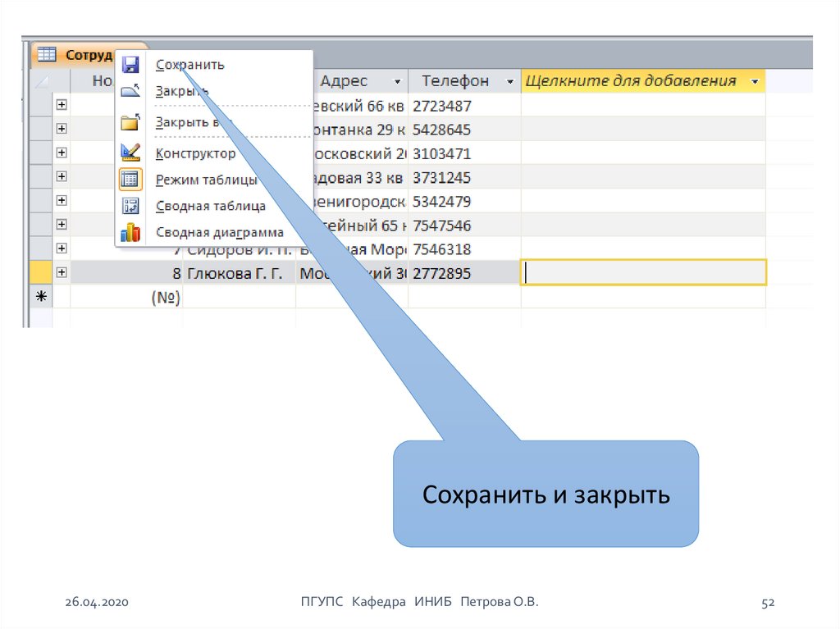This screenshot has width=840, height=629.
Task: Click the new record asterisk row selector
Action: pyautogui.click(x=38, y=298)
